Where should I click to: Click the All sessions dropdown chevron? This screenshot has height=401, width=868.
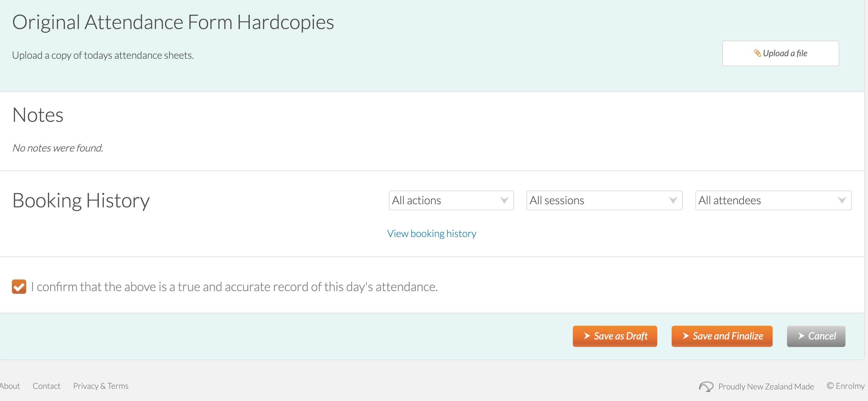coord(673,200)
